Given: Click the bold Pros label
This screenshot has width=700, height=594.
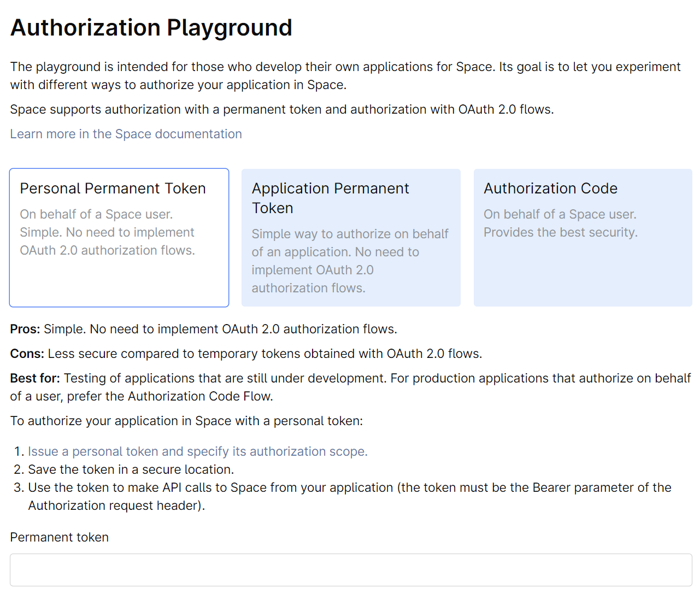Looking at the screenshot, I should 25,329.
